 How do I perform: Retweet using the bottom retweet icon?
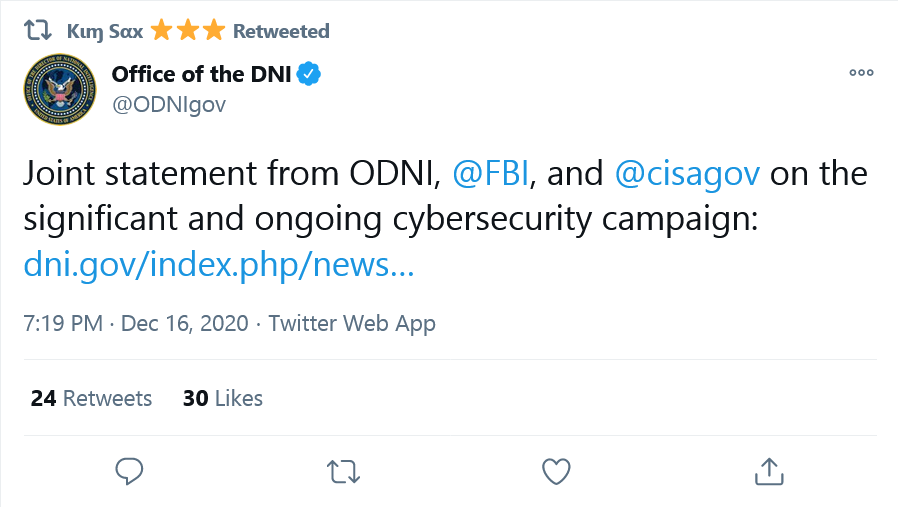point(343,472)
